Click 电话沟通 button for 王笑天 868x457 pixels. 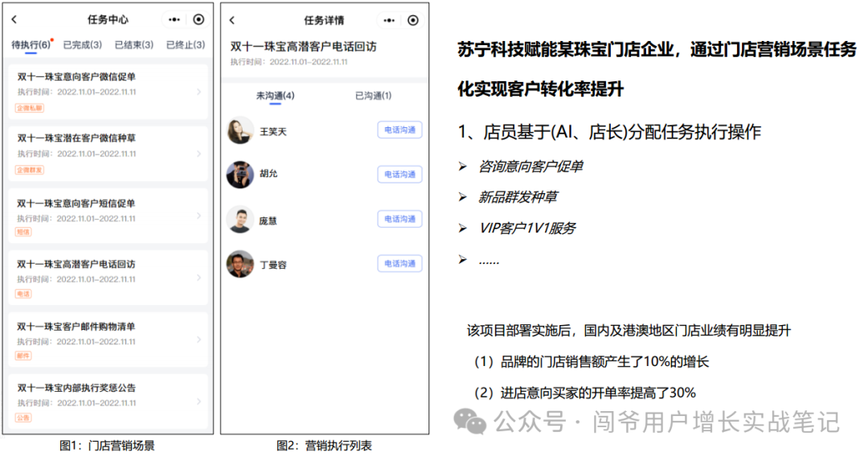(399, 130)
